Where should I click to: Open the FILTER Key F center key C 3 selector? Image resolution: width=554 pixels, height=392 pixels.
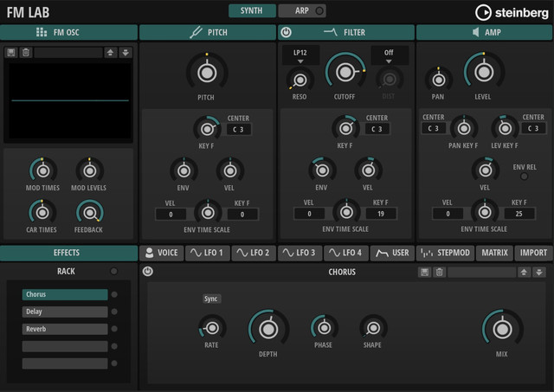click(377, 129)
